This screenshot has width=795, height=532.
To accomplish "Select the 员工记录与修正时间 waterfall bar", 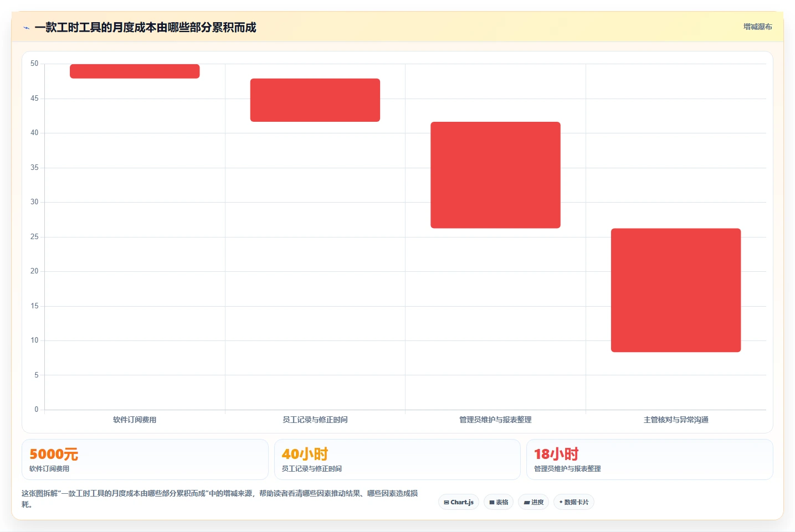I will [315, 100].
